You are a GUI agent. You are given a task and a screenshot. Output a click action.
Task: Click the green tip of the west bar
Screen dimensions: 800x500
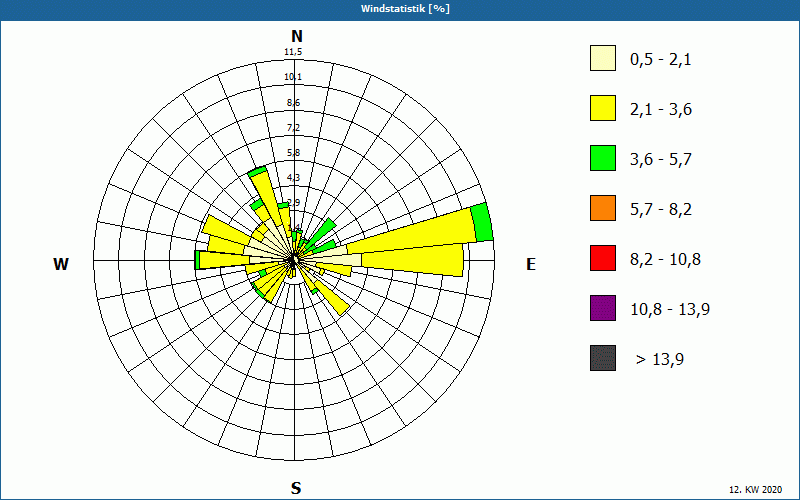click(x=197, y=260)
